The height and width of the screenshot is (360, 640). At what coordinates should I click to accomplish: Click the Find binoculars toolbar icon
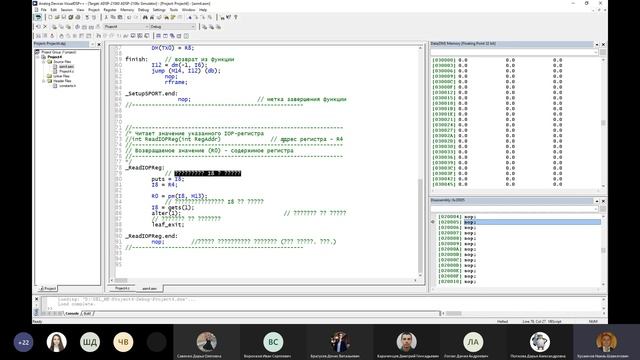tap(145, 18)
